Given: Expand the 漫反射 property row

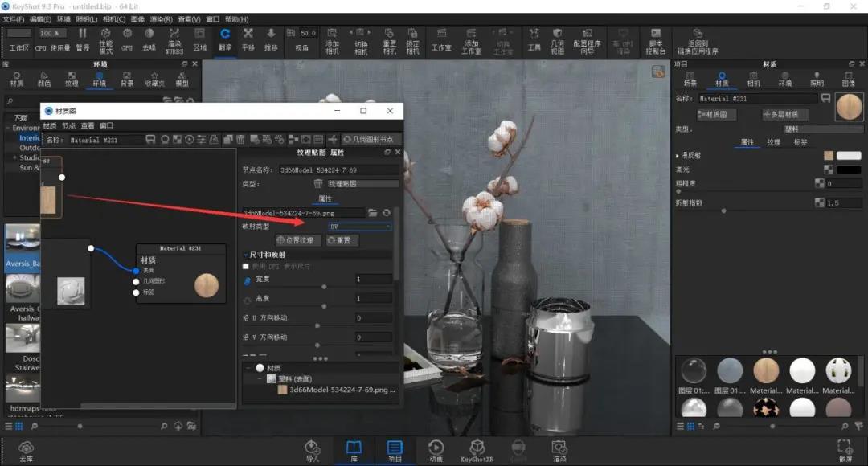Looking at the screenshot, I should [x=677, y=156].
